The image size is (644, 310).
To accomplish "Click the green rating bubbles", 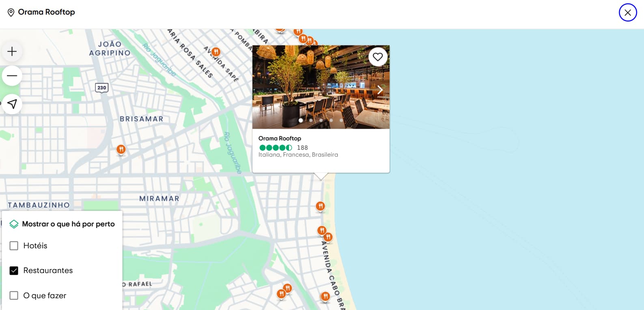I will click(276, 148).
